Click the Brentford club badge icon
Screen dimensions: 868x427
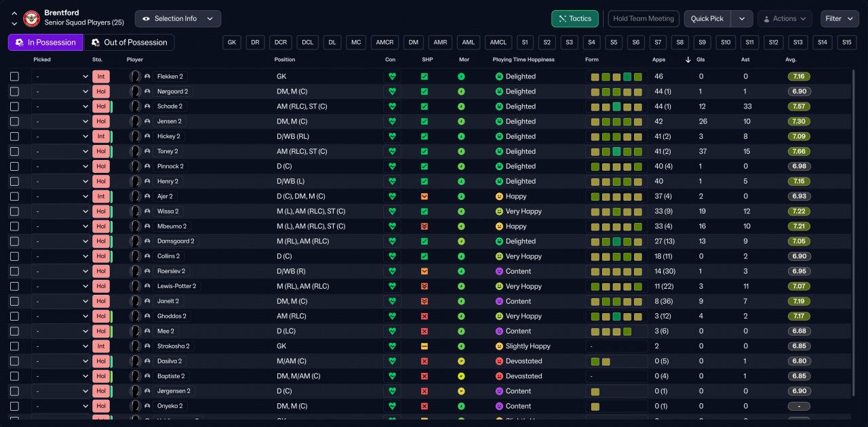coord(31,18)
